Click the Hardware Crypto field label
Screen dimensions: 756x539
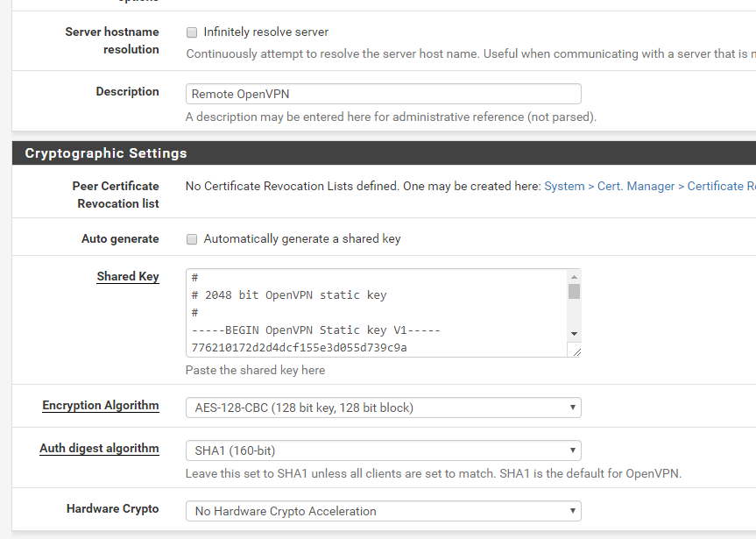click(112, 508)
